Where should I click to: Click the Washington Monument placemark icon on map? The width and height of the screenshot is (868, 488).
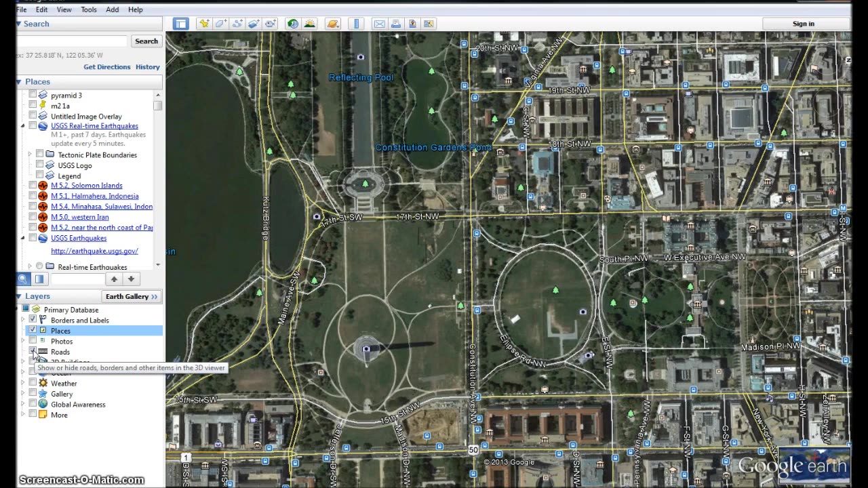click(x=366, y=349)
